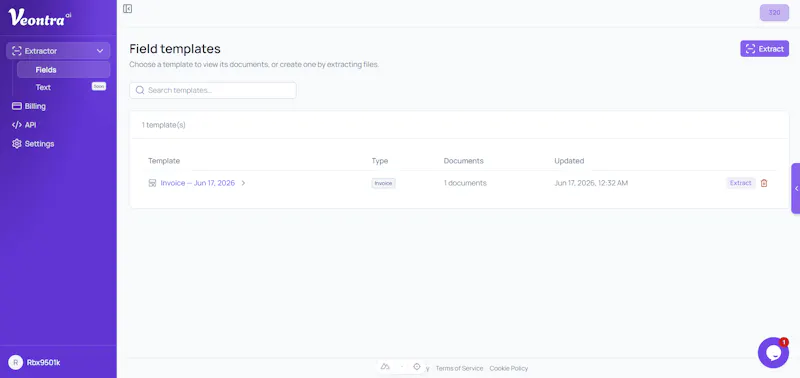The image size is (800, 378).
Task: Click the mountain-shaped icon in bottom floating bar
Action: (385, 366)
